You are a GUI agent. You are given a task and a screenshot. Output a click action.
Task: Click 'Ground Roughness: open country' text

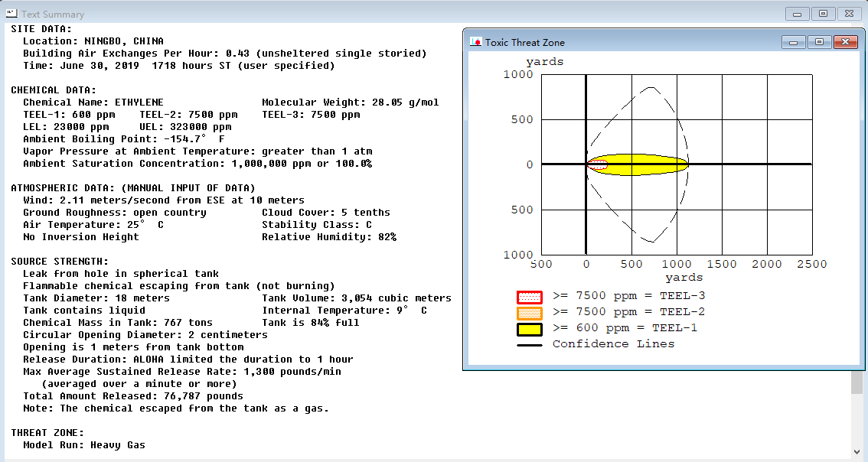pos(115,212)
